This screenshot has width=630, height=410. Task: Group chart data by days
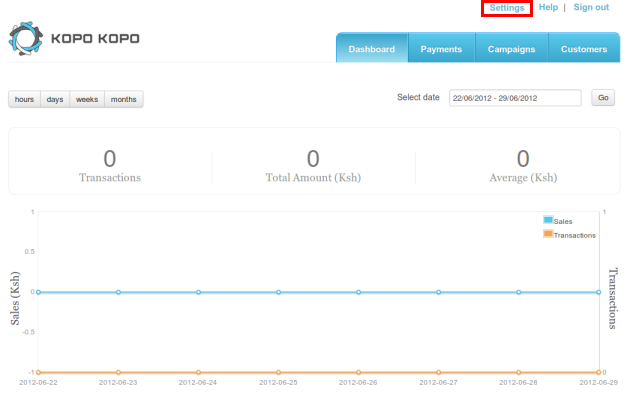click(x=55, y=99)
